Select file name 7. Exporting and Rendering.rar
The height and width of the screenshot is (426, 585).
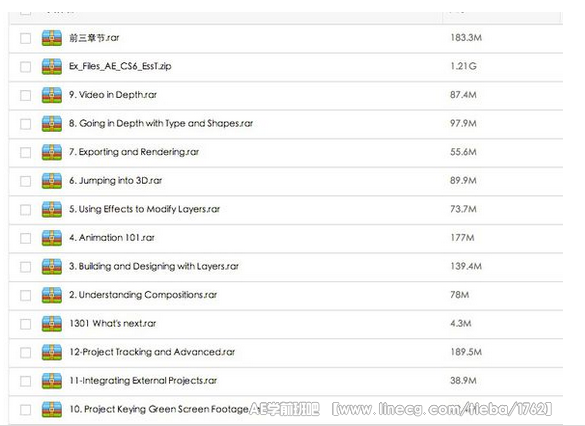click(134, 152)
